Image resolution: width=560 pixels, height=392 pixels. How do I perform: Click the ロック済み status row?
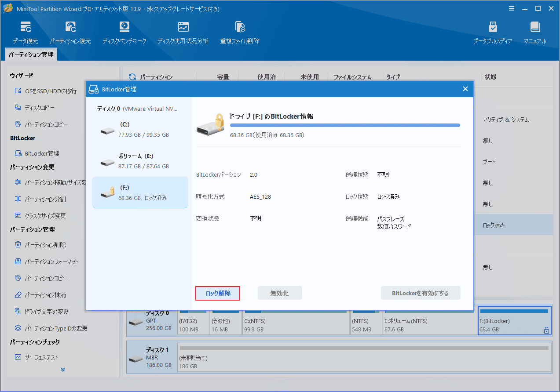(x=513, y=225)
